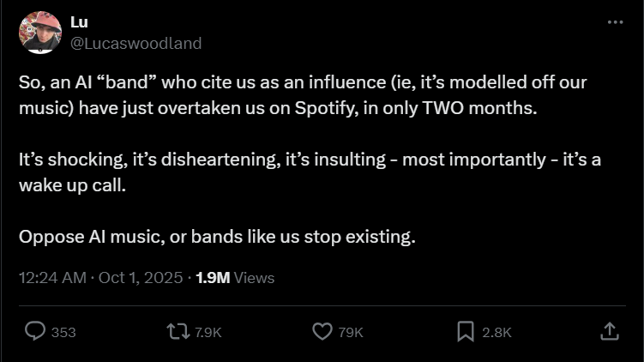Click the 2.8K bookmarks count
Screen dimensions: 644x362
pos(497,332)
